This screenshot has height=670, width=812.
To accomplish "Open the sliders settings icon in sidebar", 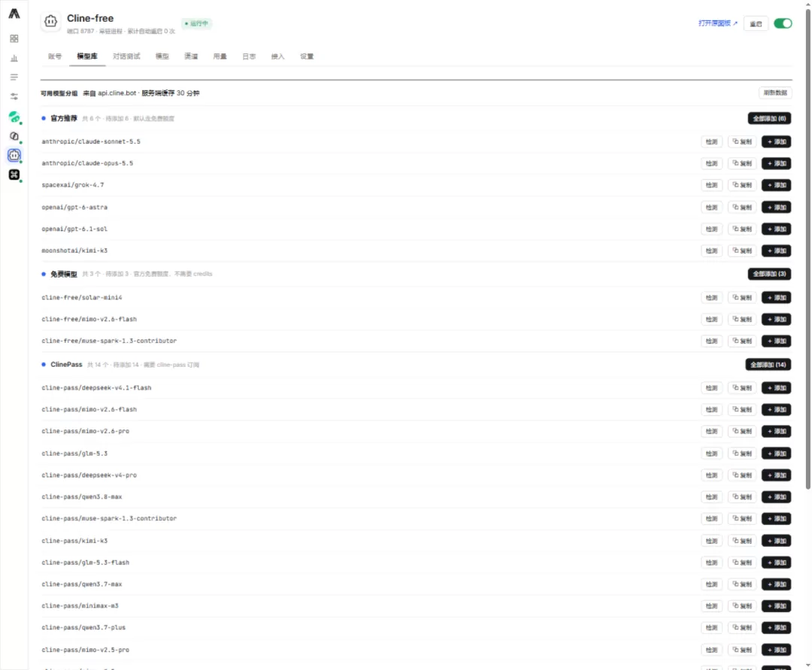I will [x=14, y=97].
